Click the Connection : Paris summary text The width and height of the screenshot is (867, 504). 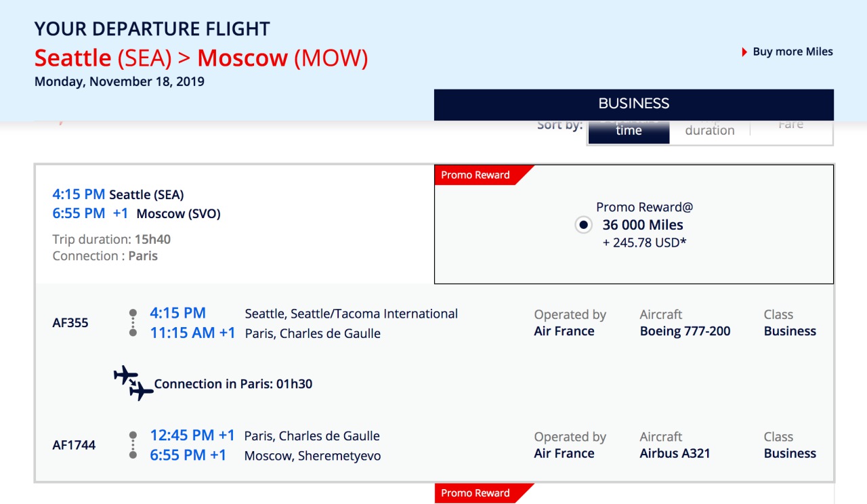coord(105,256)
